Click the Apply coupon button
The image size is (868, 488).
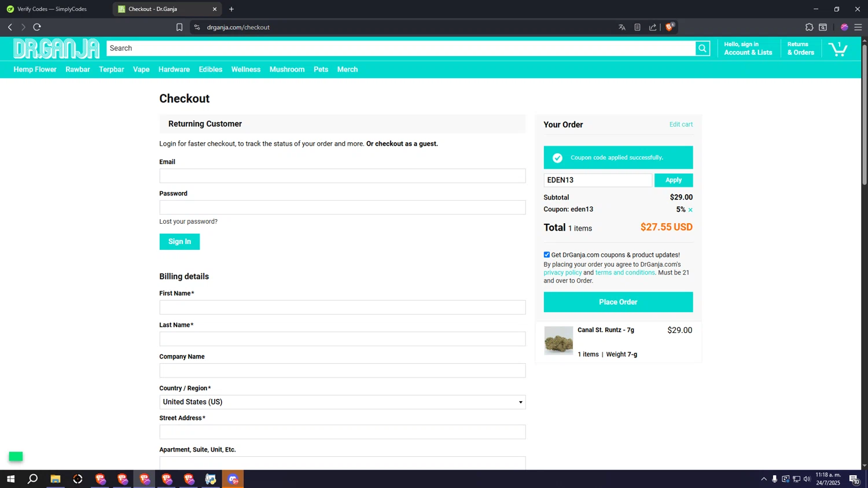click(x=674, y=180)
